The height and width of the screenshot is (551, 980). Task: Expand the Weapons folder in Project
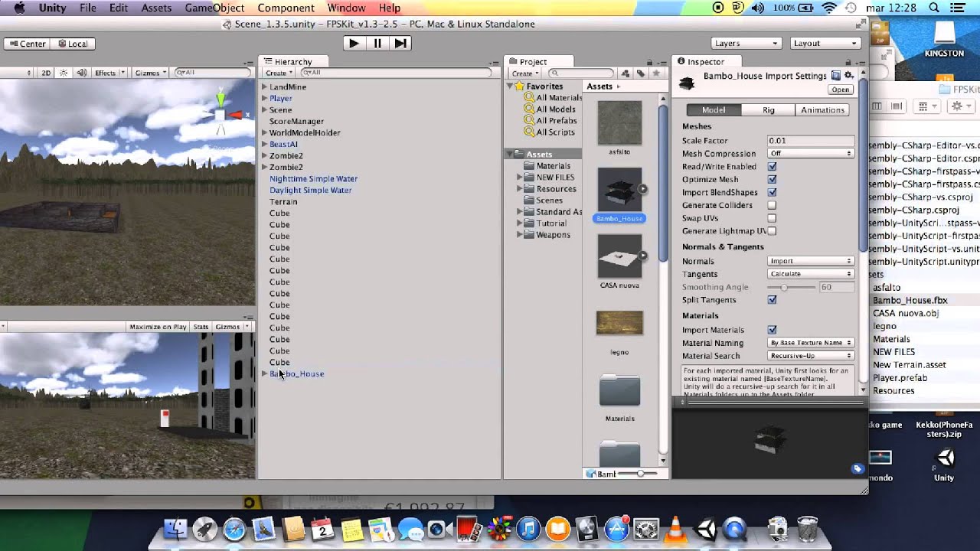[x=520, y=235]
